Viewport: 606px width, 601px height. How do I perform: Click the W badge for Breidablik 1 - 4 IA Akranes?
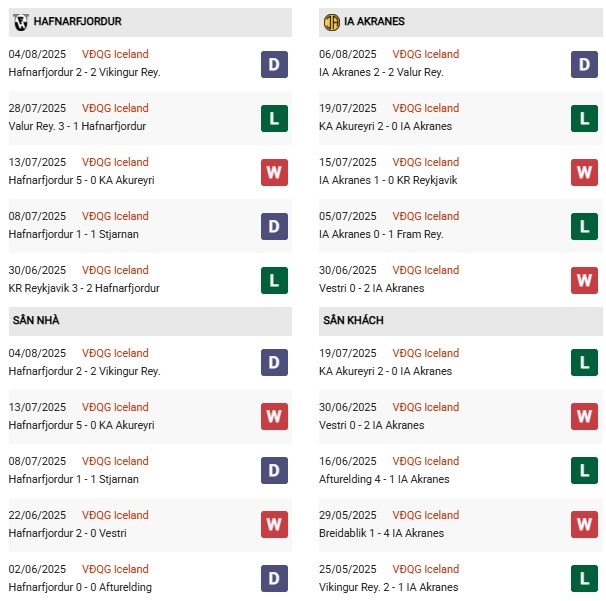pyautogui.click(x=585, y=525)
